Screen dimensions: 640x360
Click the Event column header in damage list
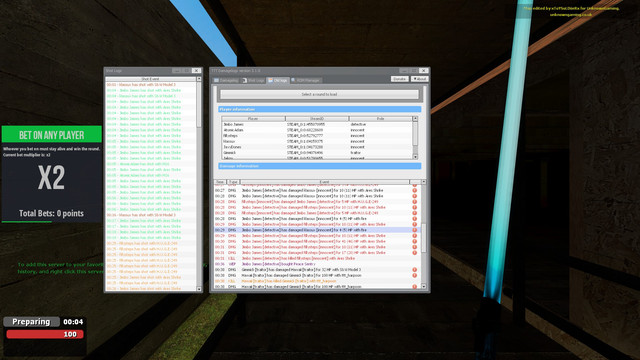pyautogui.click(x=324, y=182)
